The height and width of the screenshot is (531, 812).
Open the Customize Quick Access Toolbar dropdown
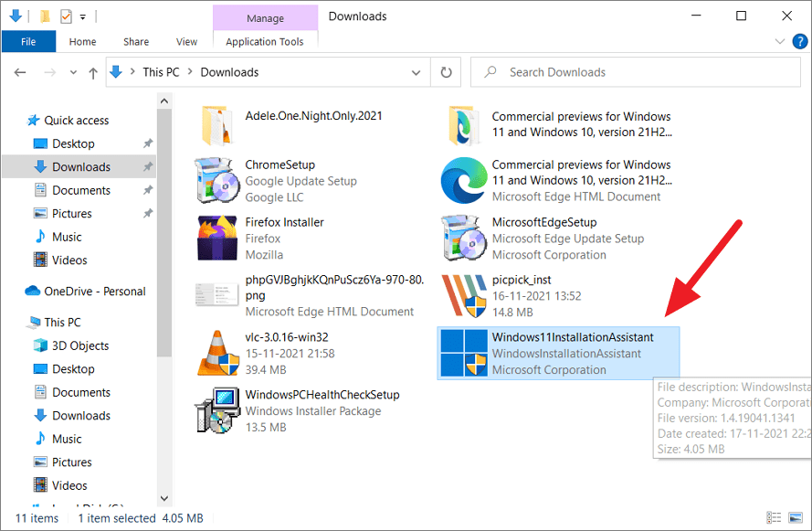point(83,17)
